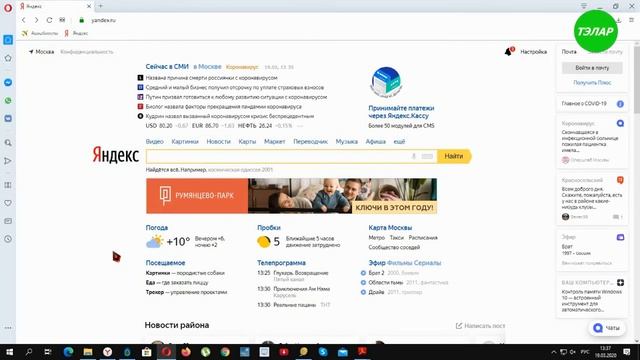
Task: Open the 'Видео' service tab
Action: tap(154, 142)
